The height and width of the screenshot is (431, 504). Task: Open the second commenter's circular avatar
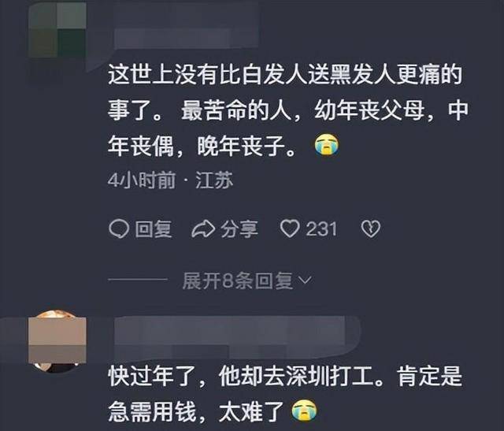57,341
